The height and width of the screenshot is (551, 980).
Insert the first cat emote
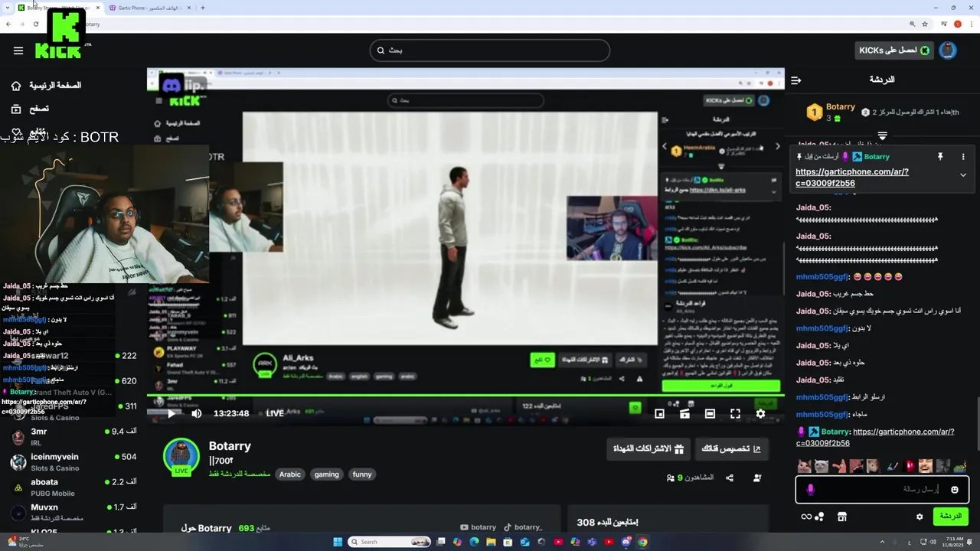804,465
